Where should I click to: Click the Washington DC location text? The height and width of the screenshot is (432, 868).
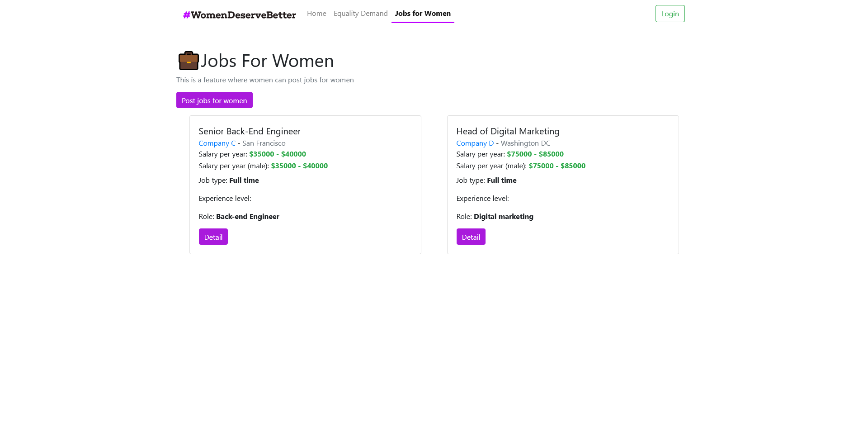click(x=525, y=143)
